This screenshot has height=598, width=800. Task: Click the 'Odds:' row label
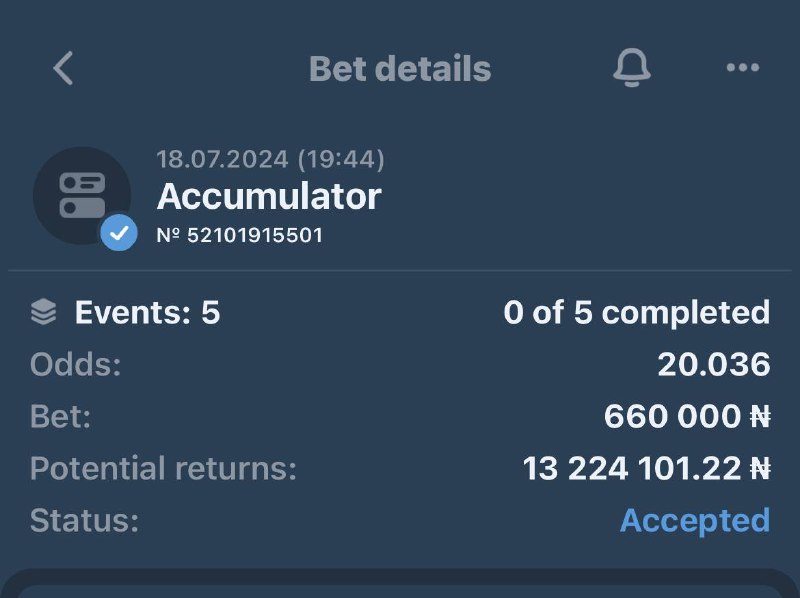[75, 365]
